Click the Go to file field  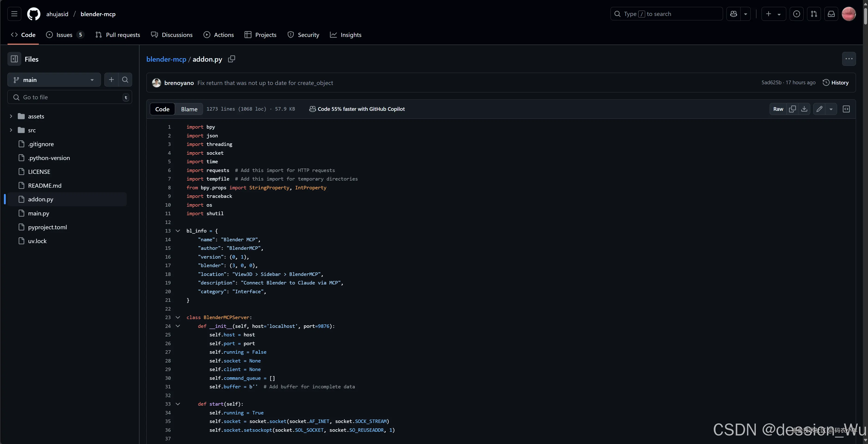[70, 97]
